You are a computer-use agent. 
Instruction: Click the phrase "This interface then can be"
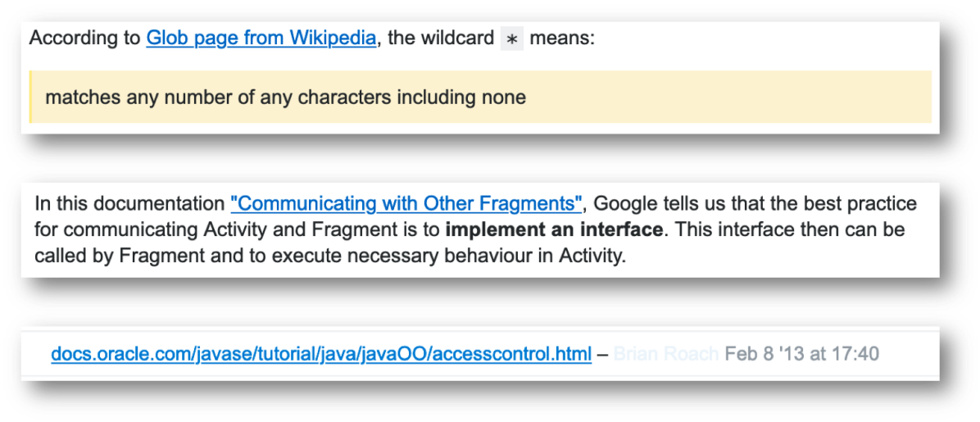[787, 229]
